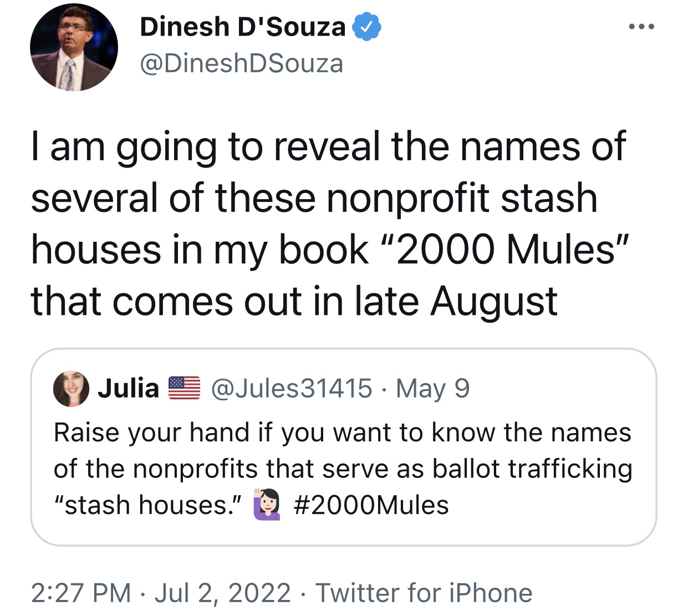Click the Twitter for iPhone source label
This screenshot has width=688, height=616.
click(424, 593)
